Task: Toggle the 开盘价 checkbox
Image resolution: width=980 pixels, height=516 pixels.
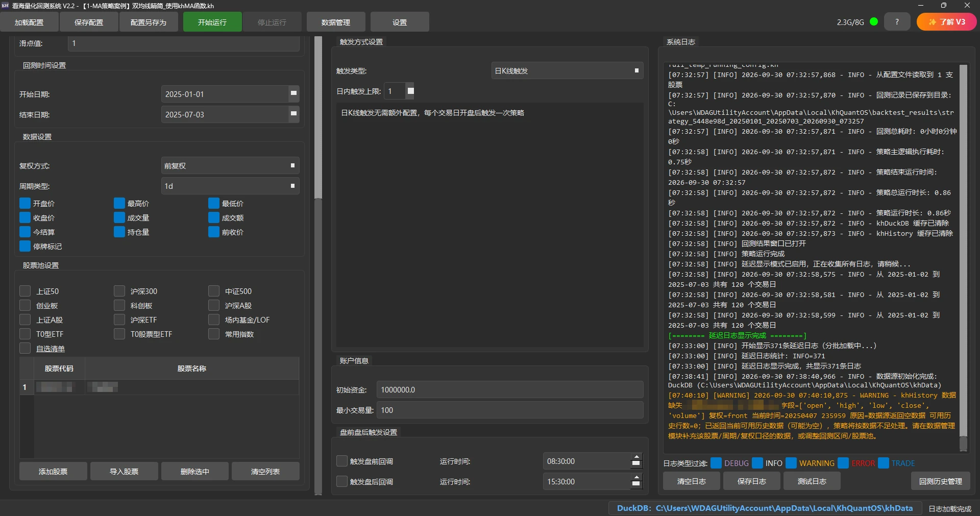Action: tap(25, 203)
